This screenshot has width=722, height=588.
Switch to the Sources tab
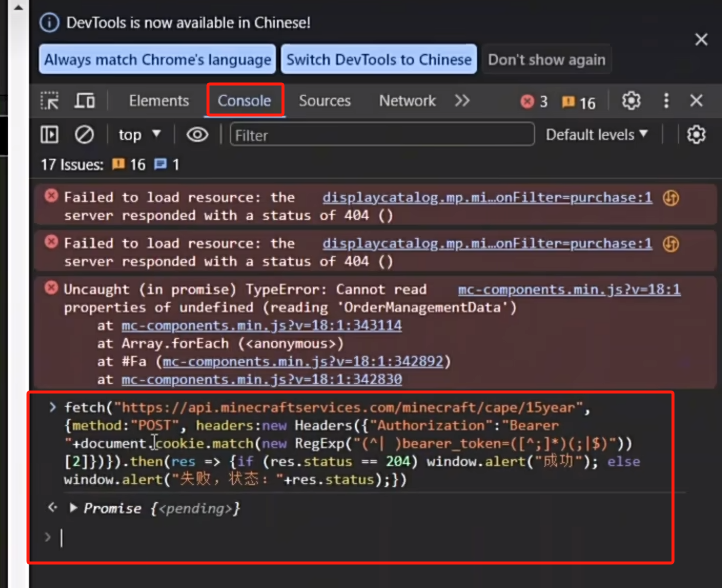(x=325, y=101)
